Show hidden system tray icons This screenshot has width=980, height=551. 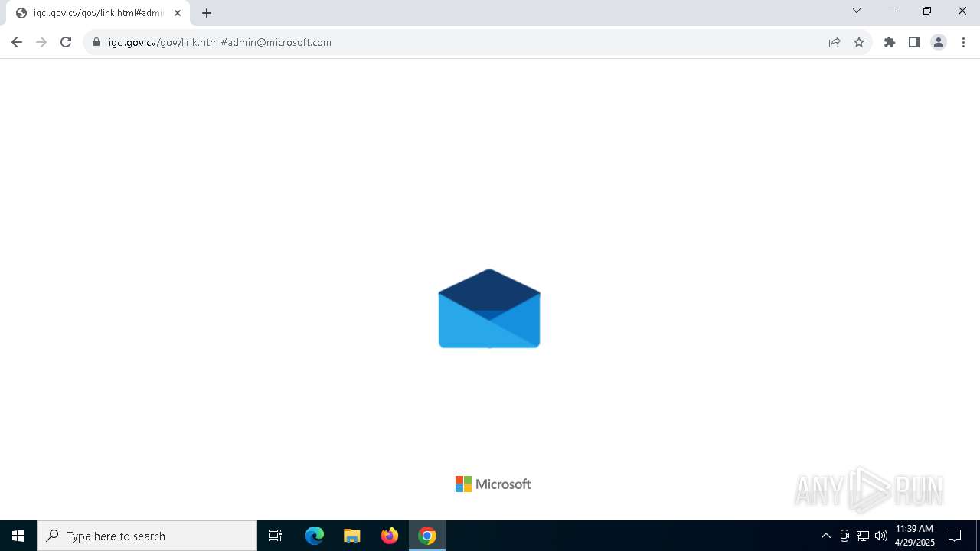825,536
